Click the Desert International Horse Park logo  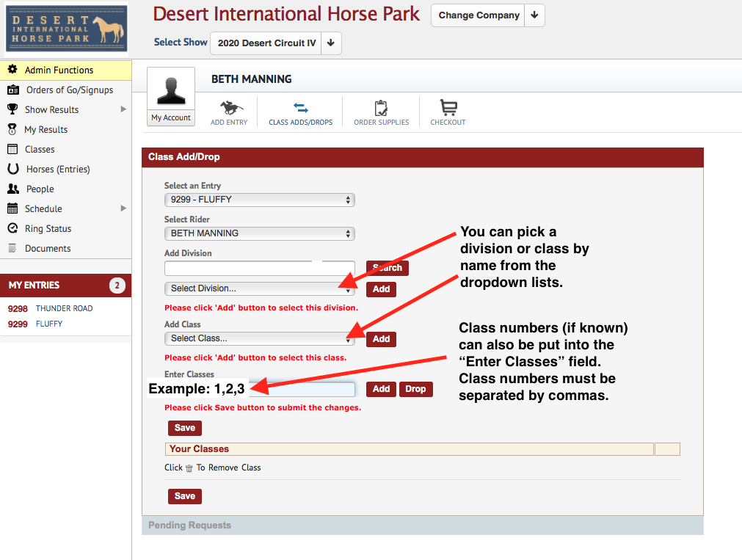tap(67, 29)
